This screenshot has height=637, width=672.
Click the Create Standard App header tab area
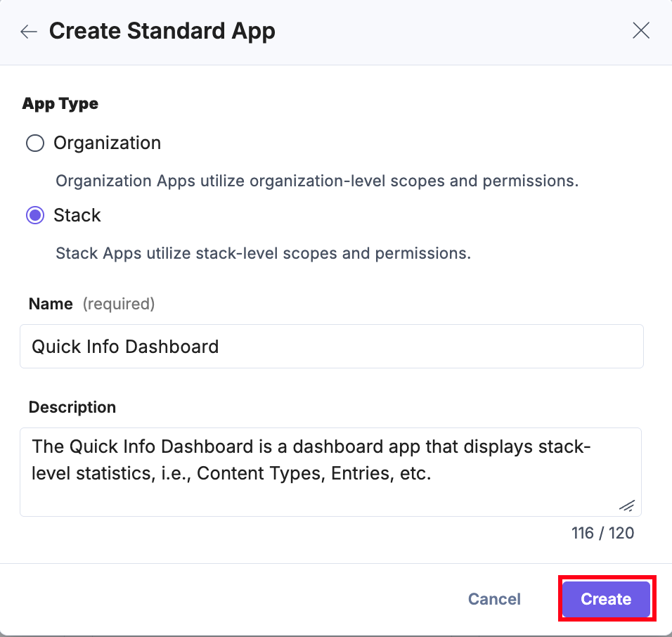(x=162, y=31)
